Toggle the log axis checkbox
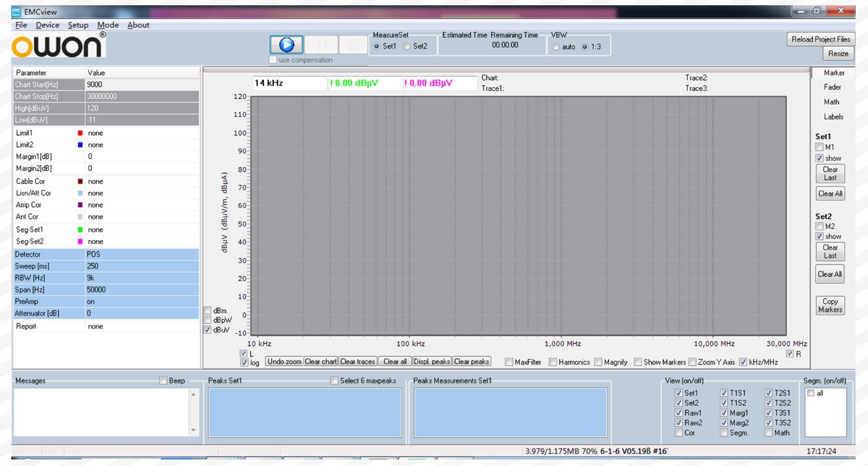 point(244,363)
